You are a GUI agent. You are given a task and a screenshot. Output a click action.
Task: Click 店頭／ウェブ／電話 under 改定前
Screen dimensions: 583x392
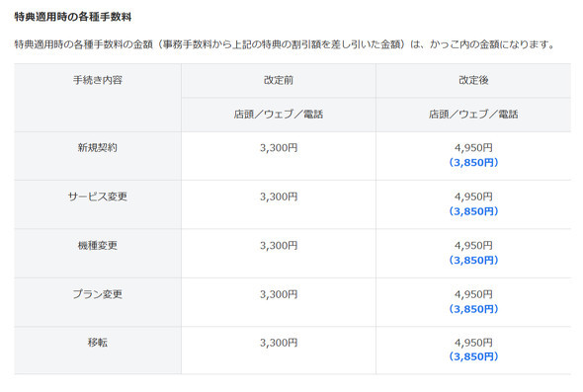click(x=279, y=115)
